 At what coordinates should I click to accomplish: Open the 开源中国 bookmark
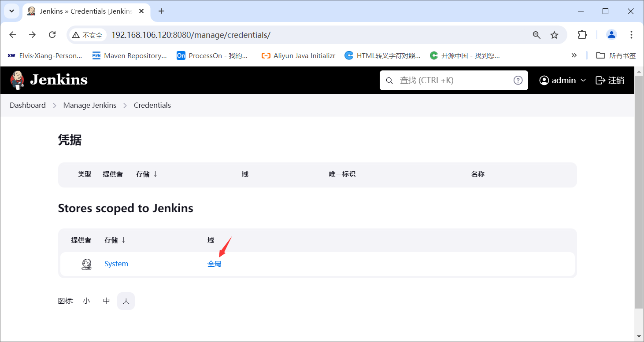(465, 55)
